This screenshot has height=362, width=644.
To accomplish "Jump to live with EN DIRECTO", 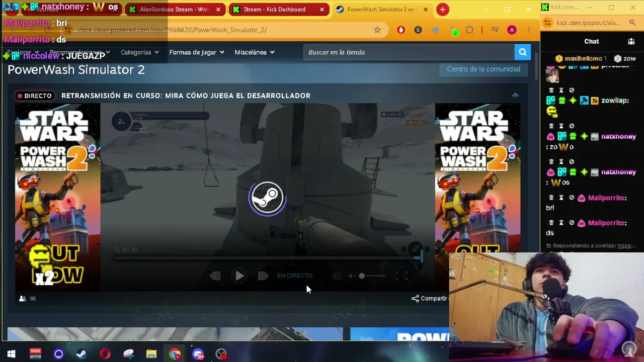I will [x=295, y=276].
